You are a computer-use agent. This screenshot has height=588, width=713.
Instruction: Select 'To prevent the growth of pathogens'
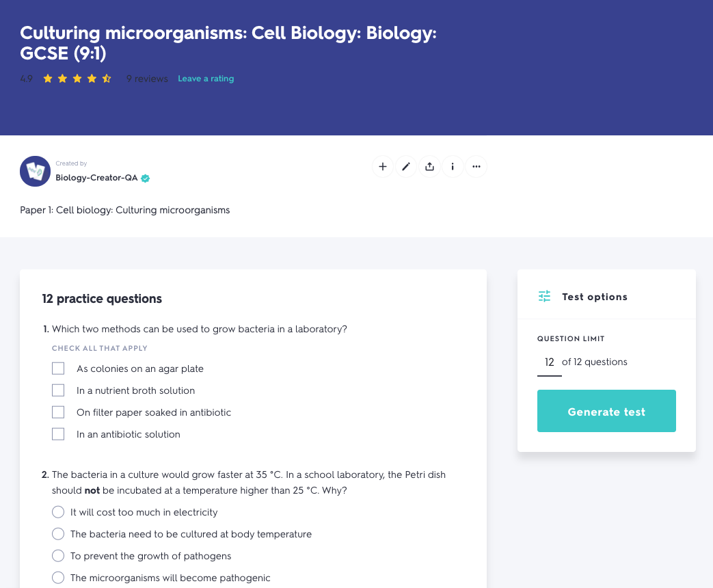58,555
